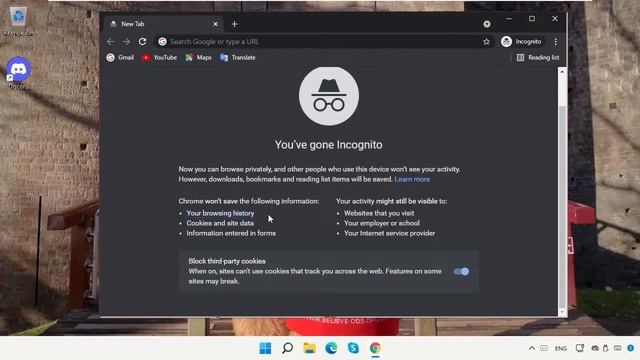This screenshot has width=640, height=360.
Task: Reload the current page
Action: (x=142, y=42)
